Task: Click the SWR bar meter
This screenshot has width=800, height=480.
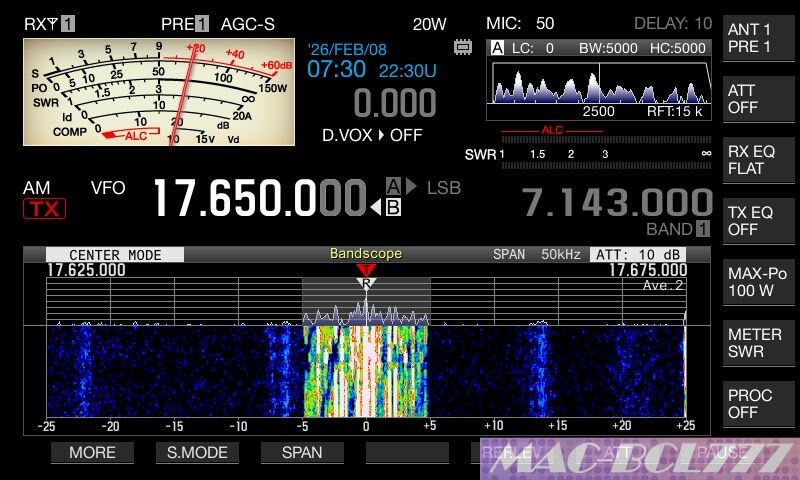Action: point(606,165)
